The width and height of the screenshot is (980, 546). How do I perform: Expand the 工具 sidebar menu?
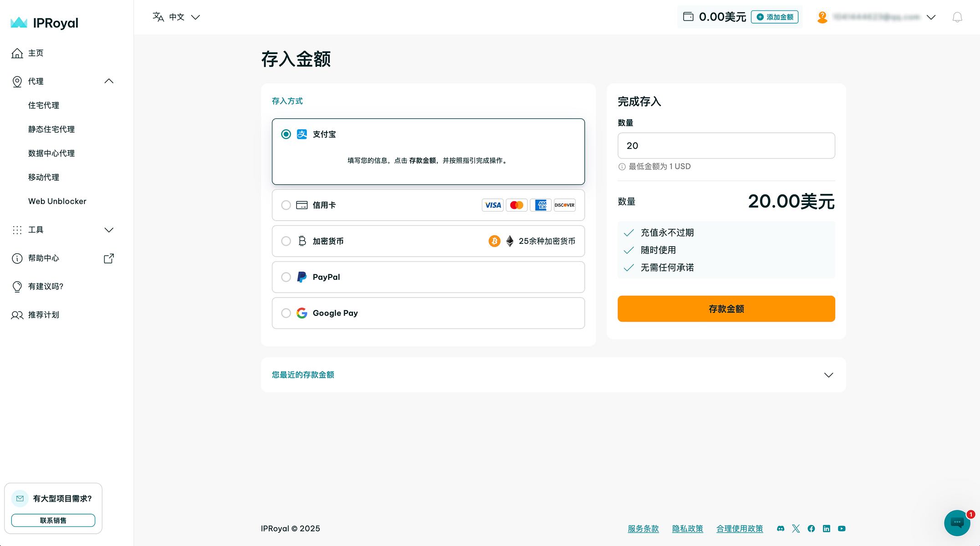[x=109, y=230]
